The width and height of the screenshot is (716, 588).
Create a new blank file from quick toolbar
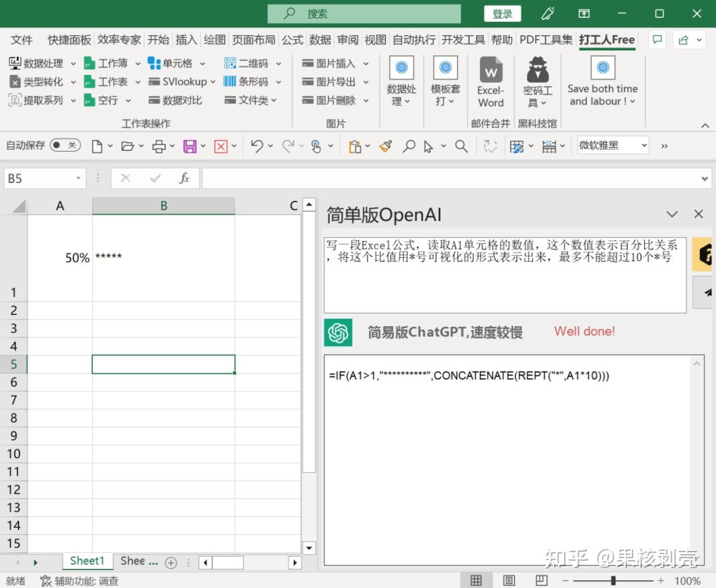(97, 146)
